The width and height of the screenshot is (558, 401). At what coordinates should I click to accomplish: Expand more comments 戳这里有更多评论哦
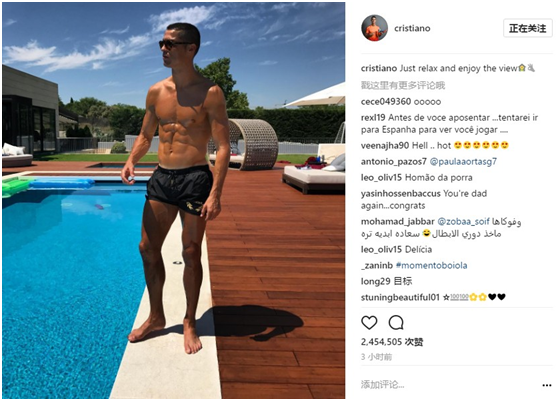[x=403, y=85]
